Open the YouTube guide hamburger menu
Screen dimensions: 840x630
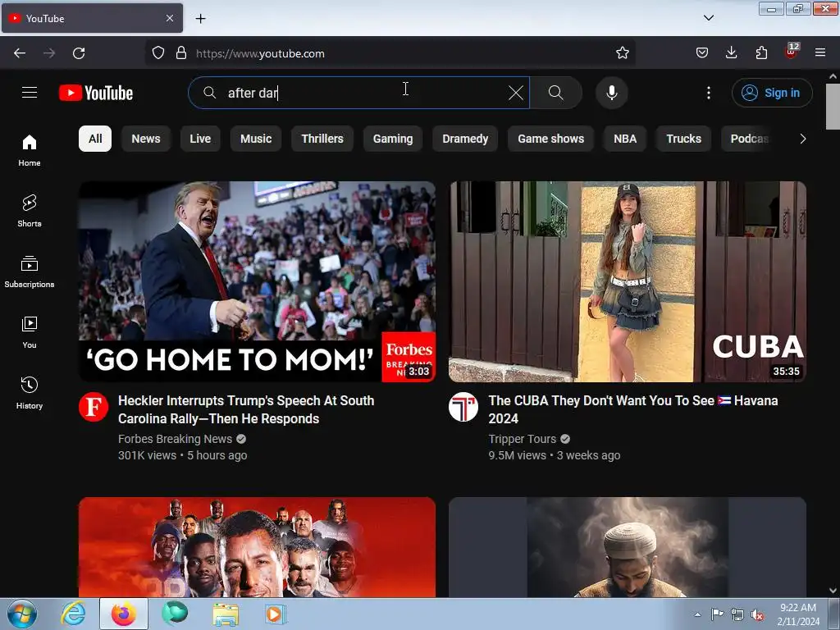click(30, 93)
